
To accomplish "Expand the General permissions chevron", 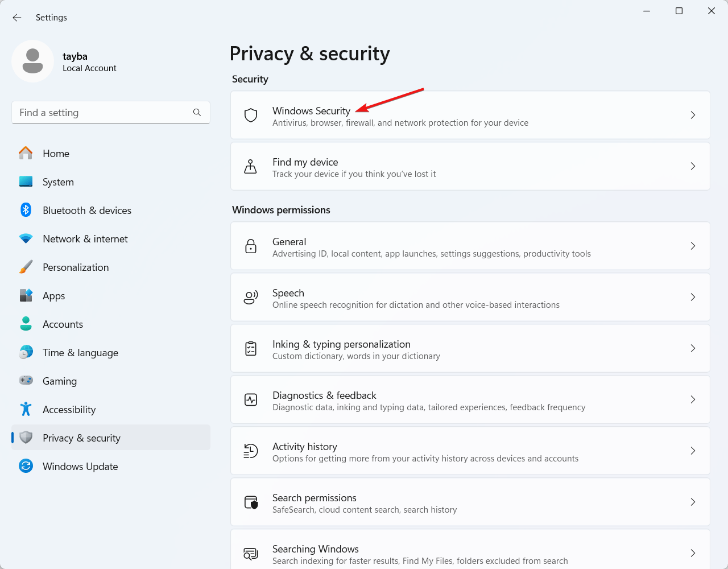I will (x=693, y=246).
